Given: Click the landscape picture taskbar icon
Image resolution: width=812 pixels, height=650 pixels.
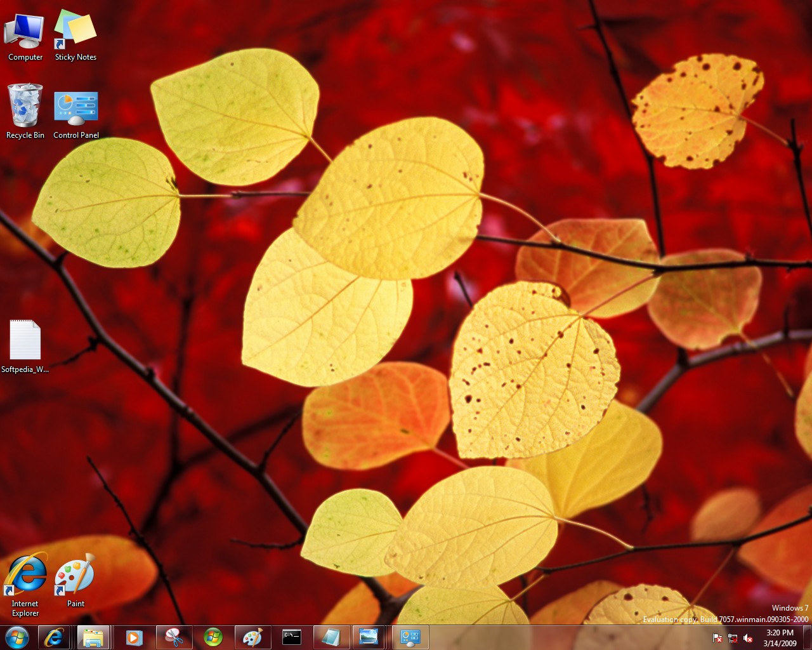Looking at the screenshot, I should pyautogui.click(x=369, y=637).
